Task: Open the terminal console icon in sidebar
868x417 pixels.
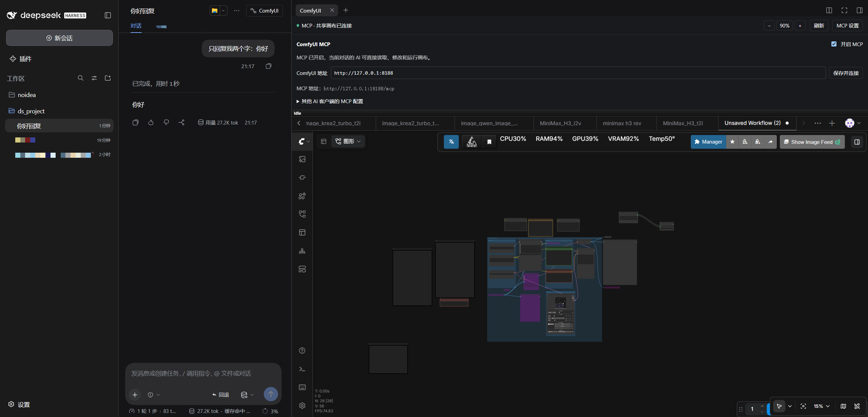Action: coord(302,369)
